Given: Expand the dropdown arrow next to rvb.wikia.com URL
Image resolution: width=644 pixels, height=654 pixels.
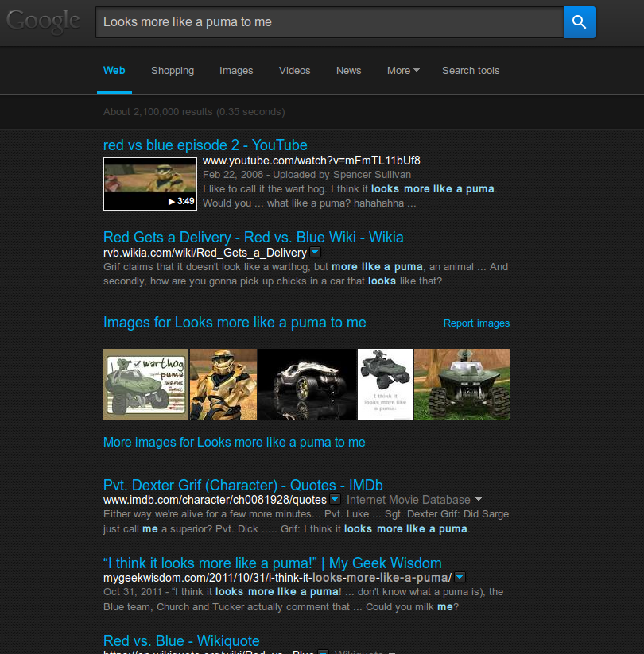Looking at the screenshot, I should pos(316,253).
